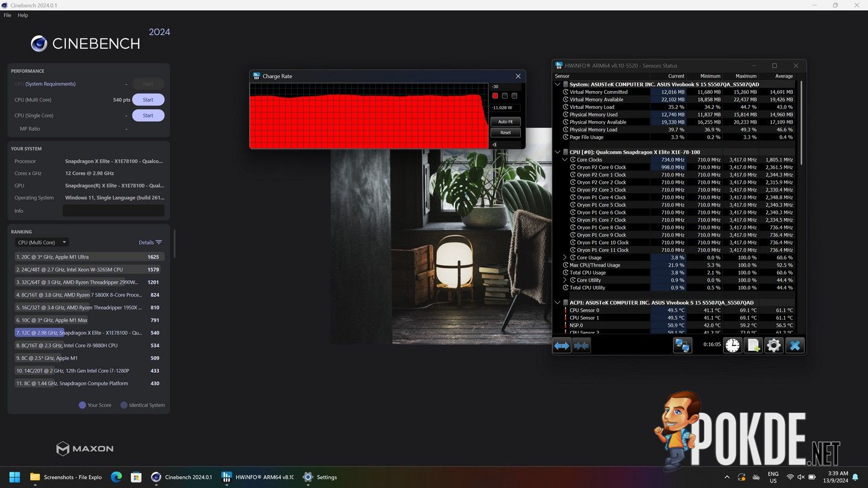Click graph minimum value field showing 0
This screenshot has height=488, width=868.
click(505, 145)
